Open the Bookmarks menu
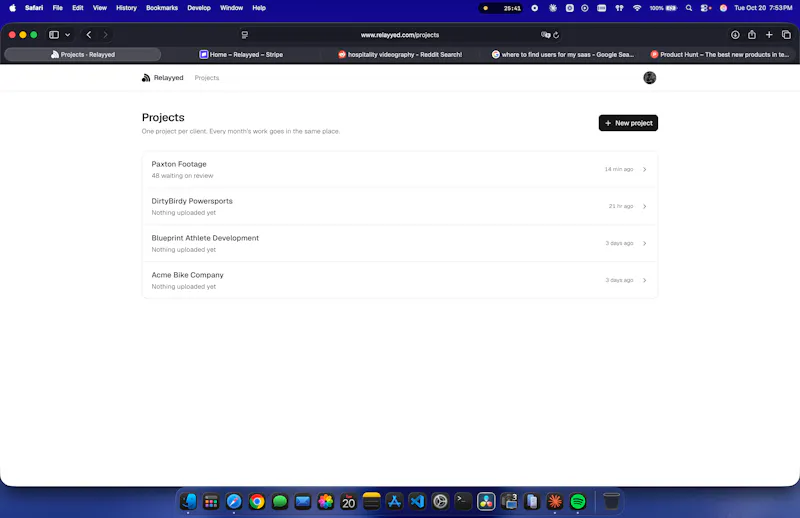The image size is (800, 518). coord(162,8)
